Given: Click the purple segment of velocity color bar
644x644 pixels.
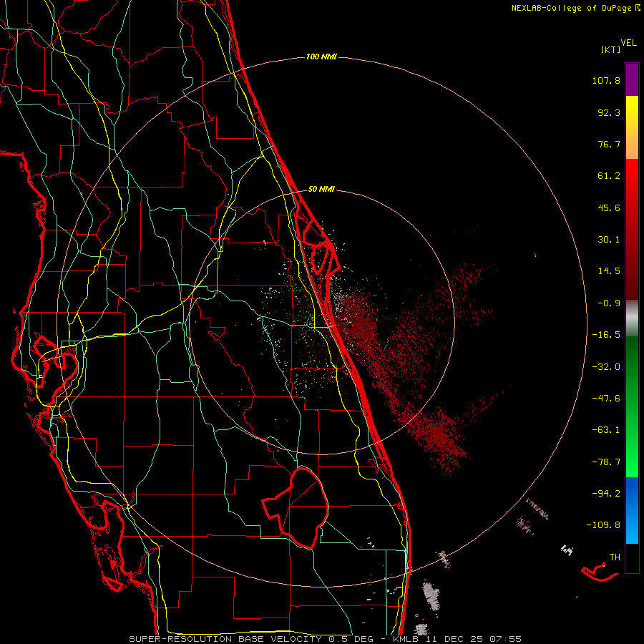Looking at the screenshot, I should [632, 80].
